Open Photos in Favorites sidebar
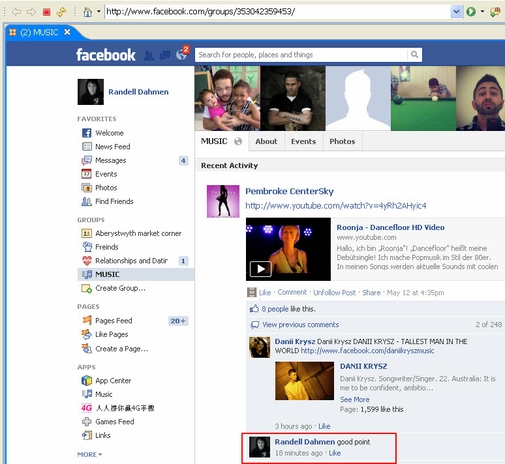Viewport: 505px width, 464px height. (106, 188)
